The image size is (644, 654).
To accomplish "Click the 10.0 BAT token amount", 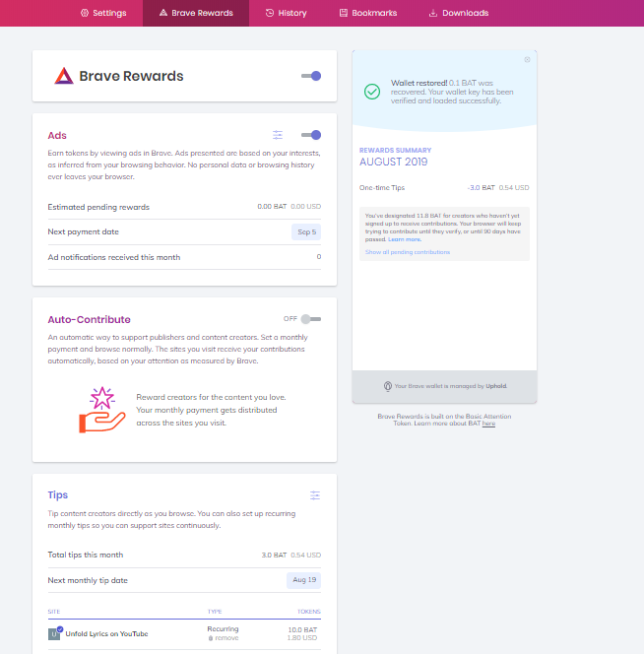I will [x=302, y=629].
